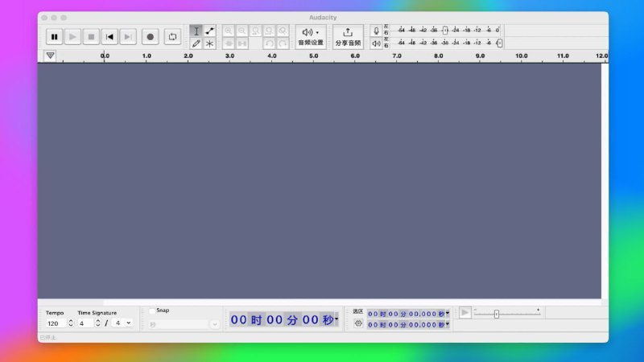Toggle the Loop playback button
Viewport: 644px width, 362px height.
click(172, 36)
